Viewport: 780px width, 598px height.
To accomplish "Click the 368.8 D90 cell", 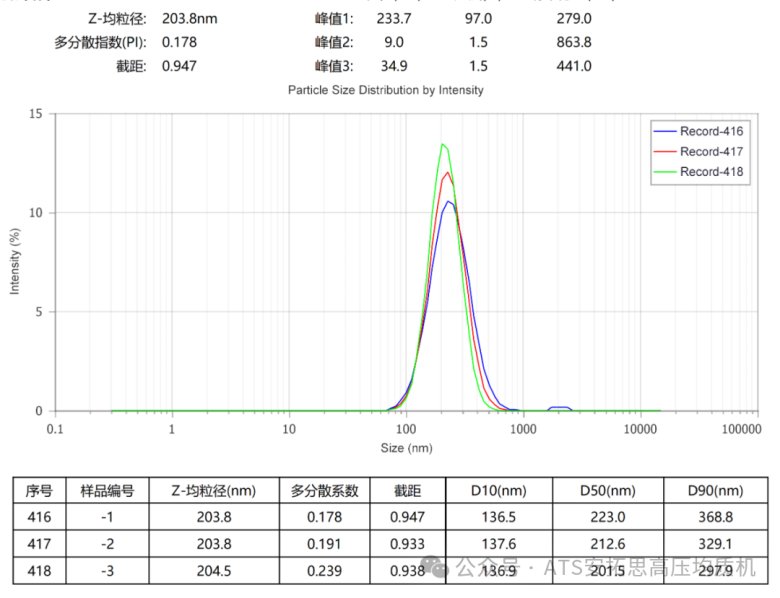I will click(716, 517).
